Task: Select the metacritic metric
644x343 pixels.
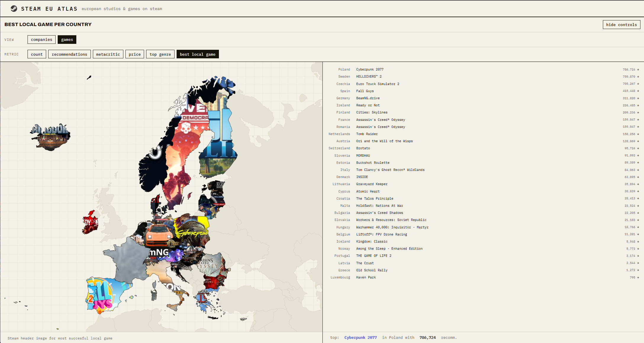Action: (x=108, y=54)
